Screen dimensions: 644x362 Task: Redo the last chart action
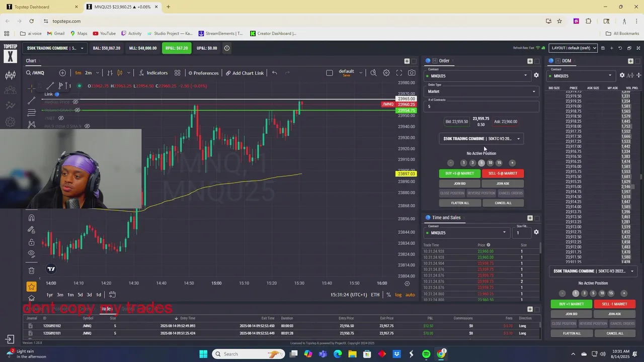tap(287, 73)
